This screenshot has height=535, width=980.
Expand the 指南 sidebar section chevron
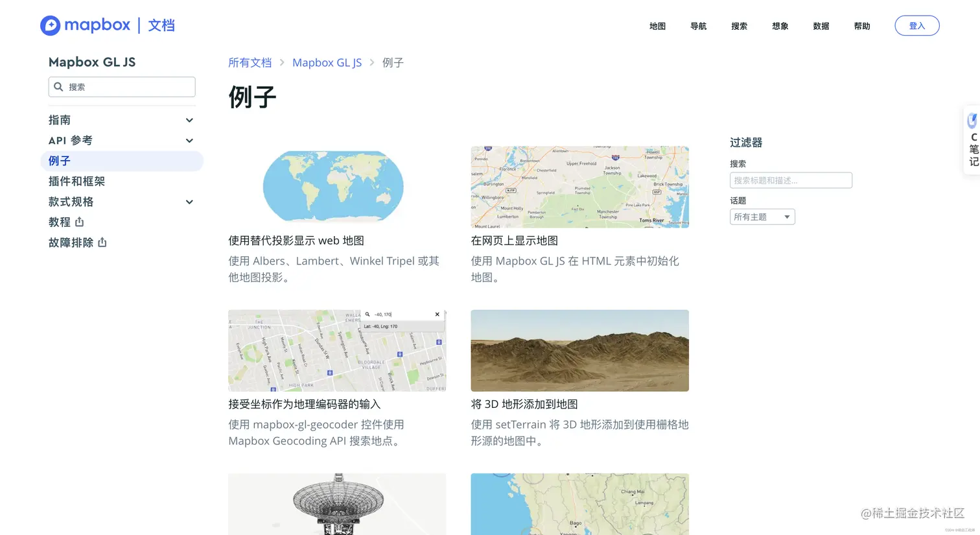pos(189,120)
